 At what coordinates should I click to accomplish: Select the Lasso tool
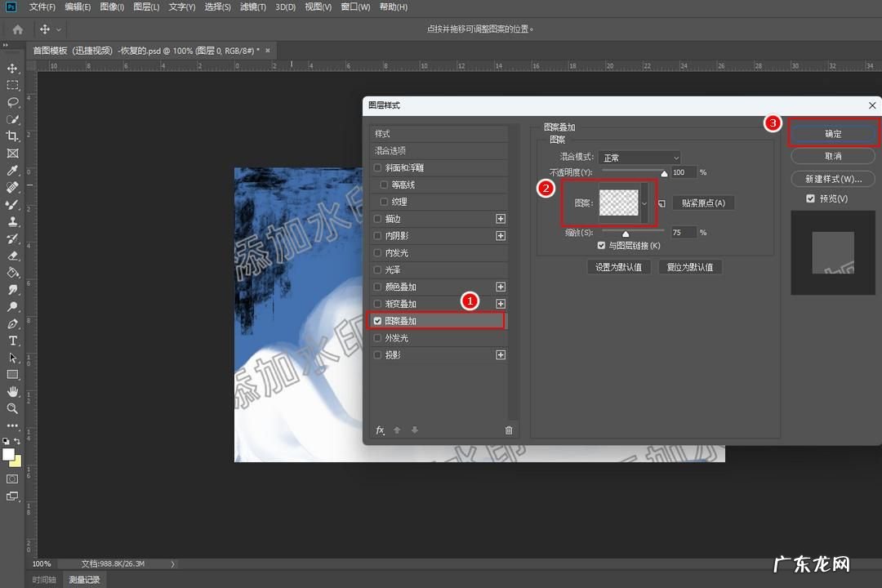tap(12, 102)
